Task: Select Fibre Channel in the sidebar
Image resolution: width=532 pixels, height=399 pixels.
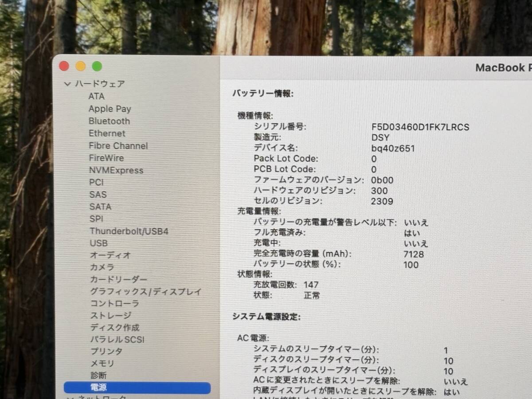Action: (118, 146)
